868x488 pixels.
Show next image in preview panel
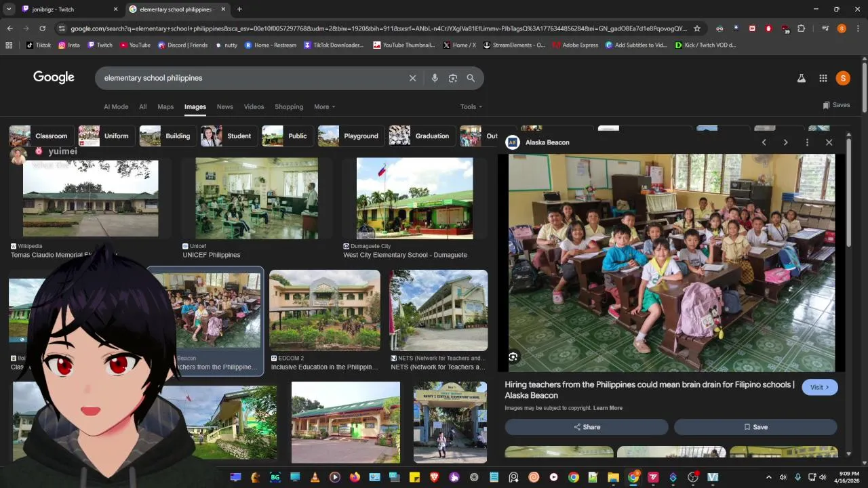pyautogui.click(x=785, y=142)
